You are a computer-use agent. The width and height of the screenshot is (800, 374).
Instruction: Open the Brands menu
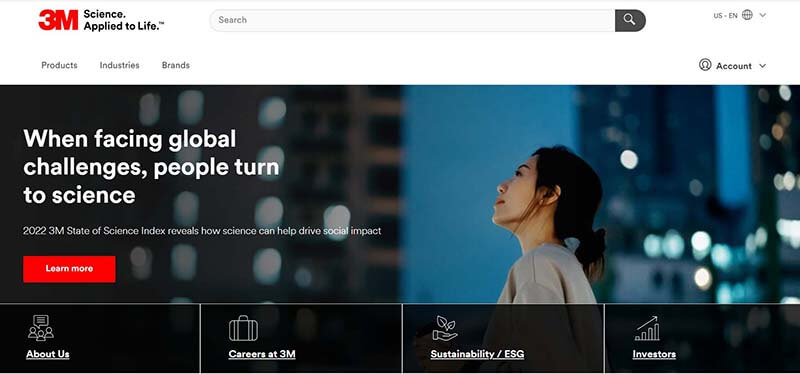[x=176, y=65]
